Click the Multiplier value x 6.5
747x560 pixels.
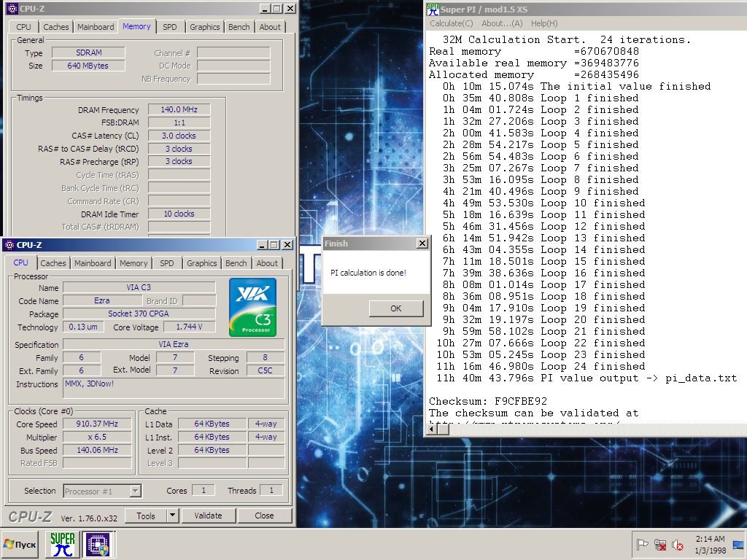click(x=97, y=437)
